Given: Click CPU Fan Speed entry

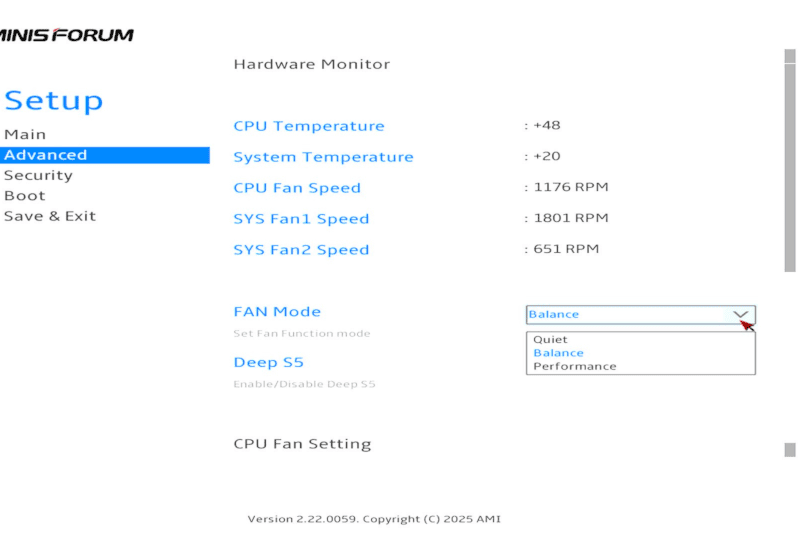Looking at the screenshot, I should tap(297, 188).
